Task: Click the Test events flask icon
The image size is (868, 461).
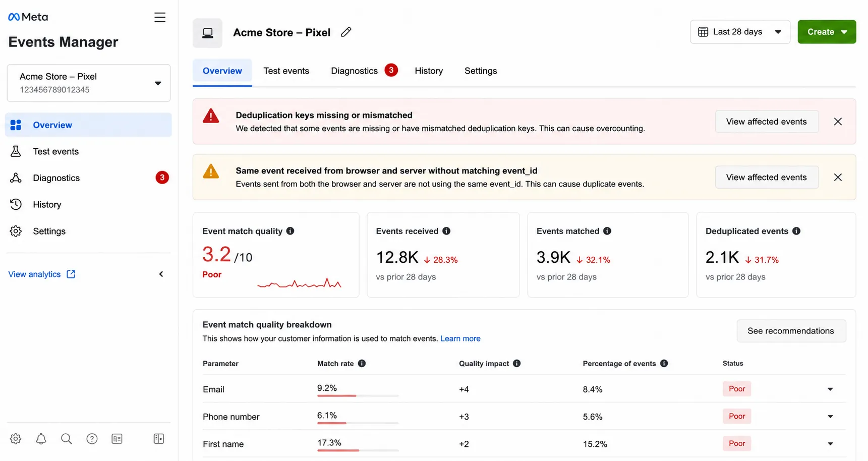Action: 16,151
